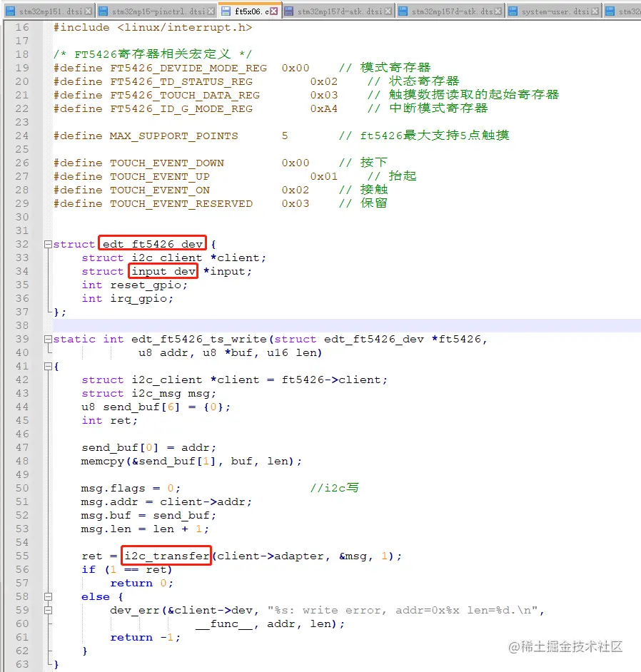The image size is (641, 672).
Task: Click the irq_gpio member on line 36
Action: click(138, 299)
